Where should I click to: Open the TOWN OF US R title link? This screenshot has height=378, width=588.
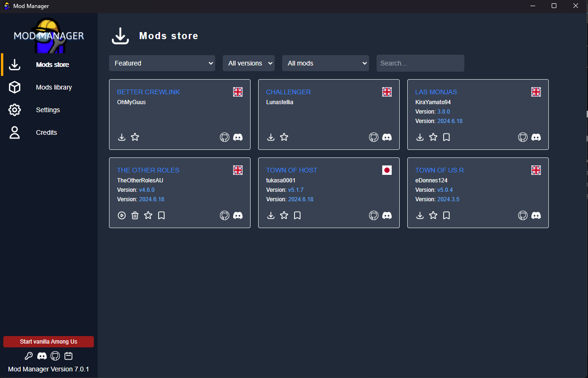[439, 170]
